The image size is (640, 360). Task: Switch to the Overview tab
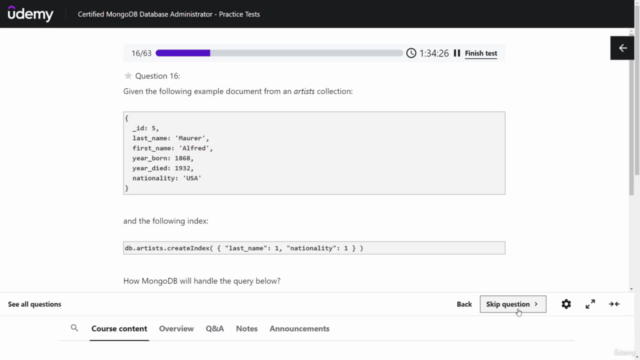click(x=176, y=329)
